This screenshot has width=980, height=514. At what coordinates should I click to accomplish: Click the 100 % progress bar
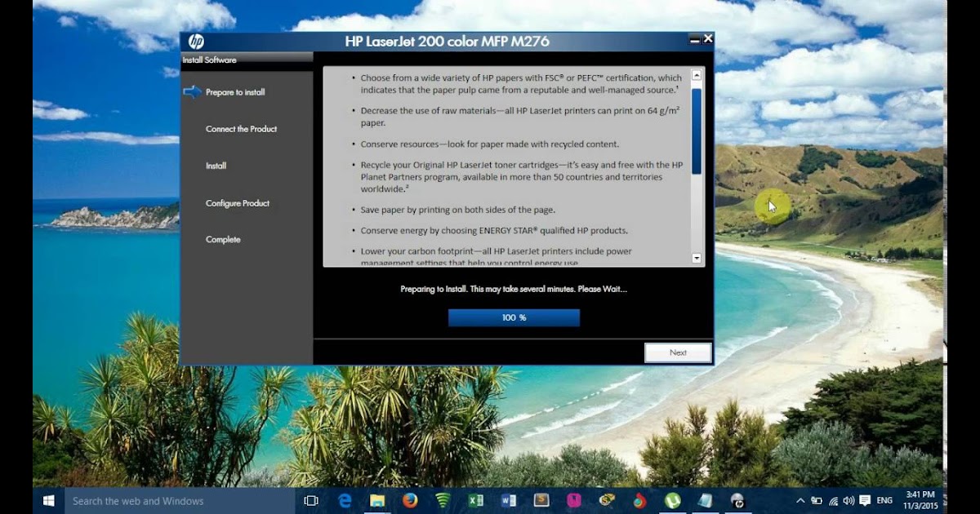click(x=514, y=317)
